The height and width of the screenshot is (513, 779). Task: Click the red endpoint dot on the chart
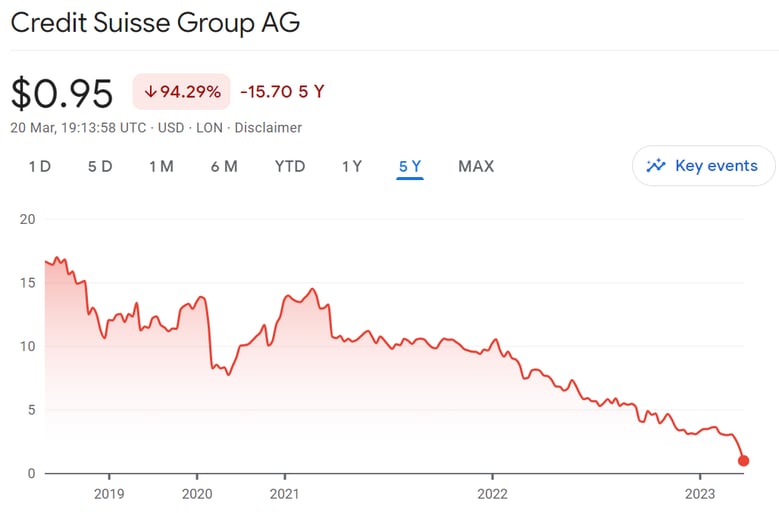click(743, 460)
